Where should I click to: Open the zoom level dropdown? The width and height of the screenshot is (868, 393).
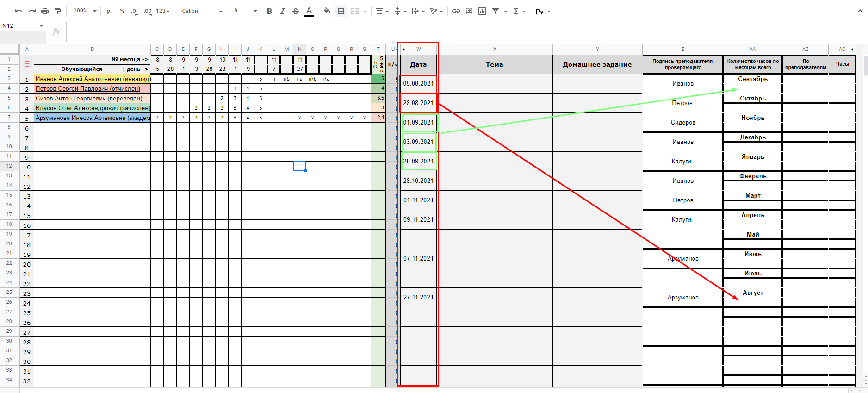[x=85, y=11]
